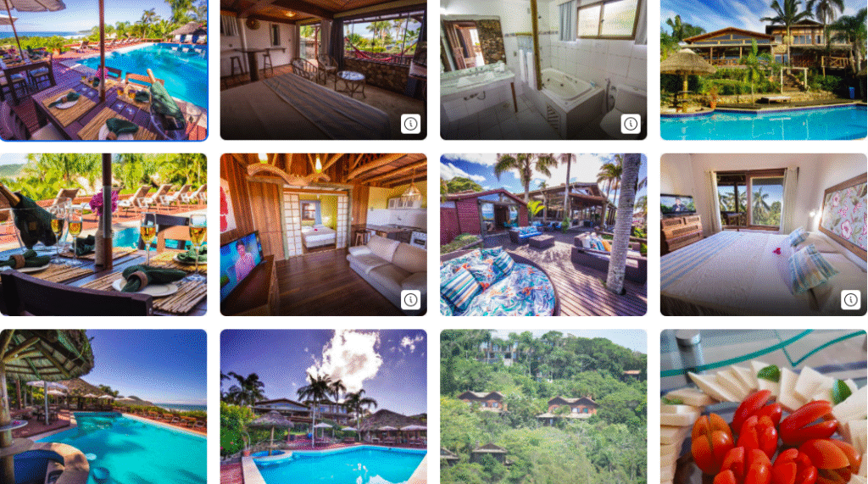Open the bedroom with hammock photo
The image size is (868, 484).
(323, 69)
